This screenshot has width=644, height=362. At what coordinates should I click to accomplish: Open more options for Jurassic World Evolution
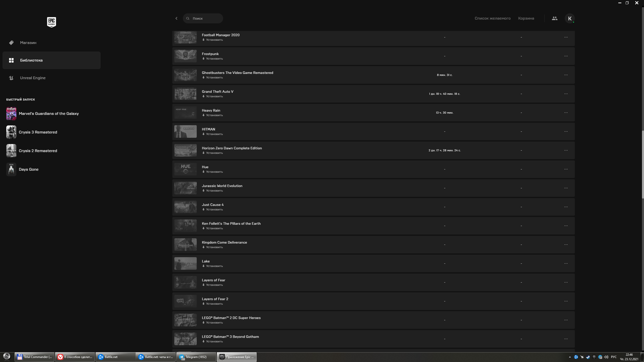click(x=566, y=188)
